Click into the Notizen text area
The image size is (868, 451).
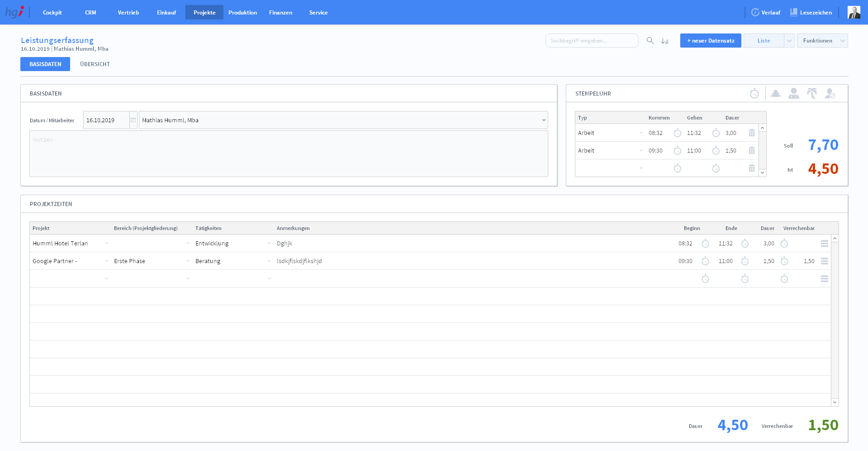(x=289, y=154)
